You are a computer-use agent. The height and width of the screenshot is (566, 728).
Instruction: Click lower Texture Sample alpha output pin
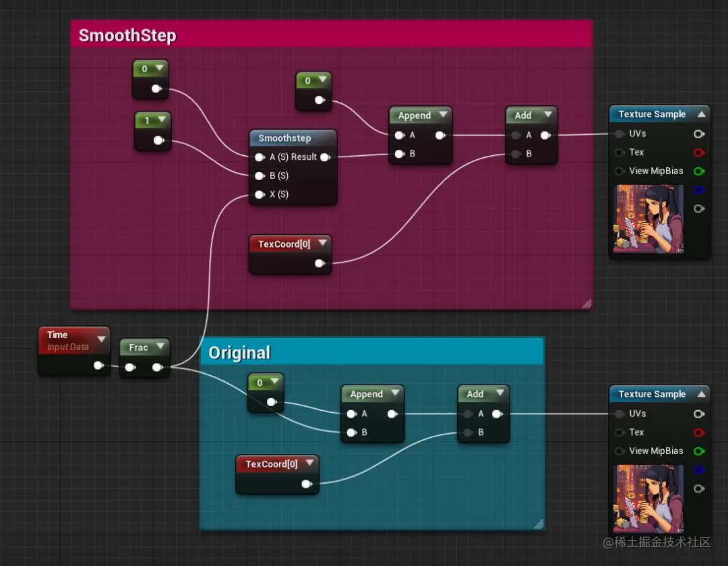coord(699,488)
